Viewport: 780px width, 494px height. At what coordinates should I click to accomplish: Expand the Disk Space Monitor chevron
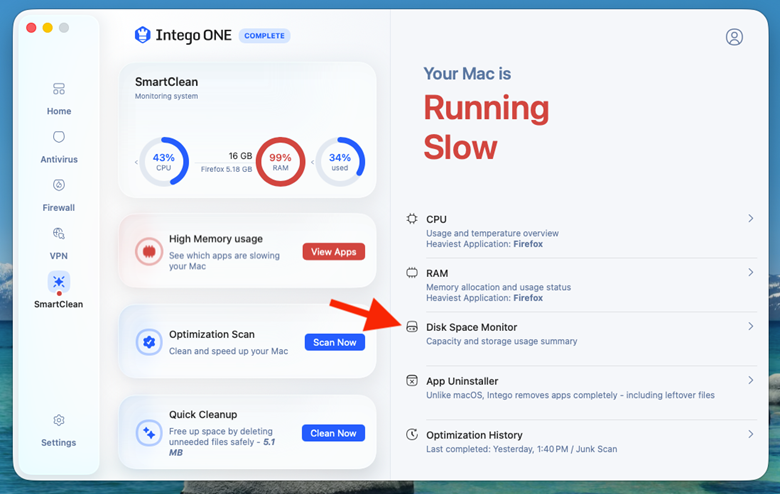click(751, 326)
